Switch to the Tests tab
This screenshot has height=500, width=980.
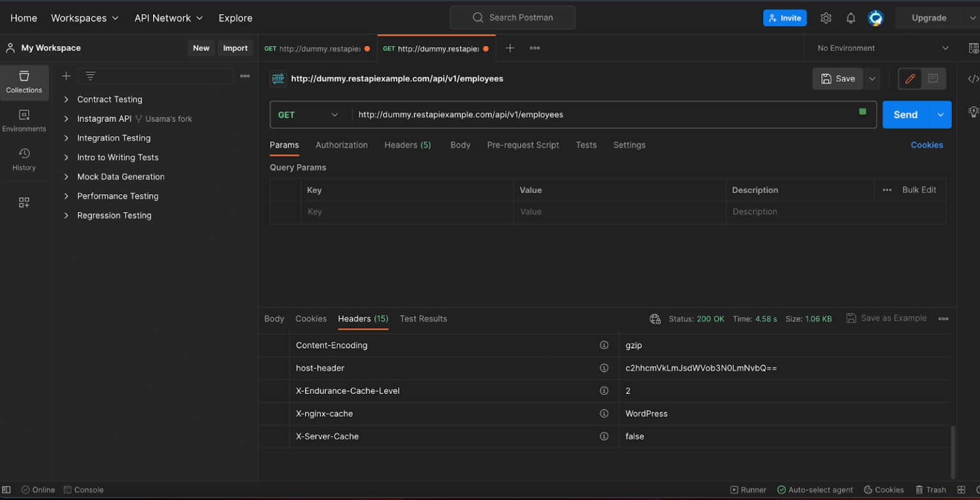point(586,145)
